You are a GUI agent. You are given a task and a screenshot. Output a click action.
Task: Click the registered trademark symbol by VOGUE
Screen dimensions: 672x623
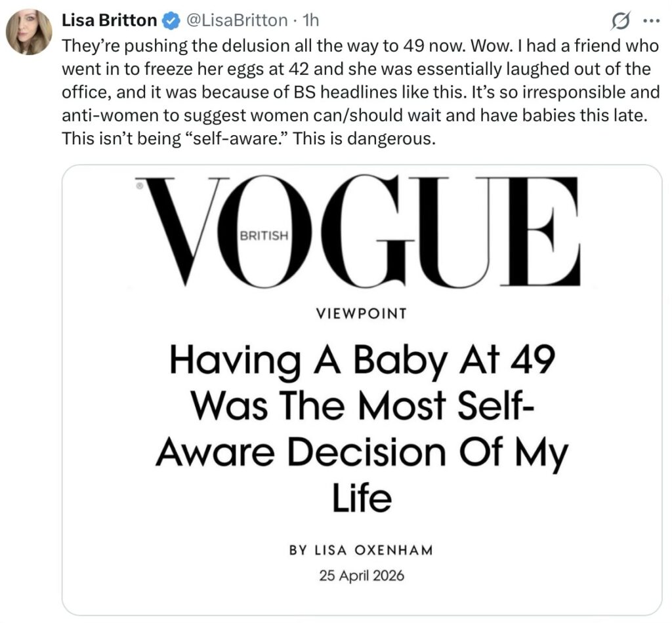click(140, 186)
